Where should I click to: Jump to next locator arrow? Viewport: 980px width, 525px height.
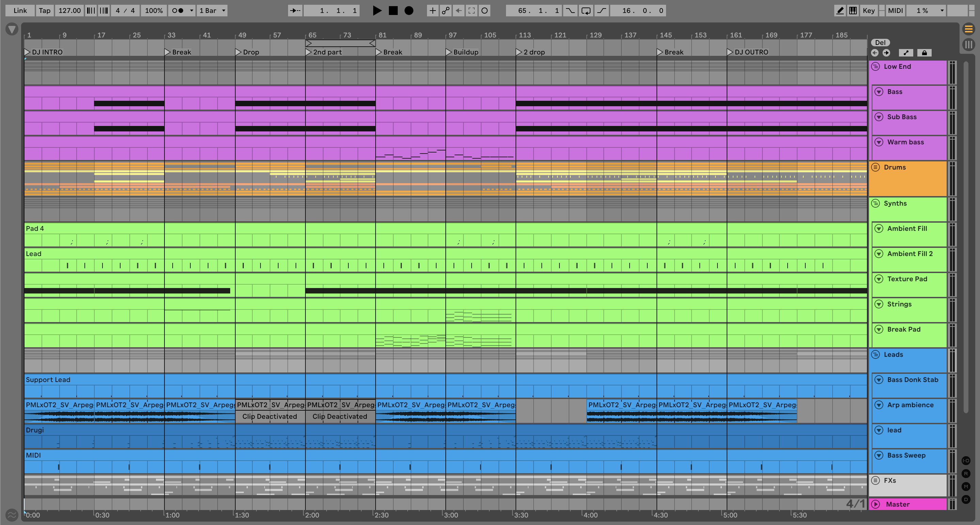pyautogui.click(x=886, y=53)
